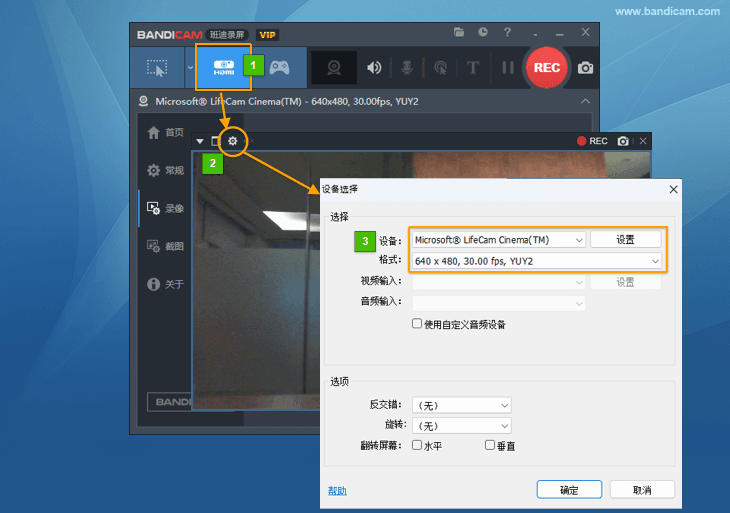
Task: Open the scheduled recording clock icon
Action: point(483,32)
